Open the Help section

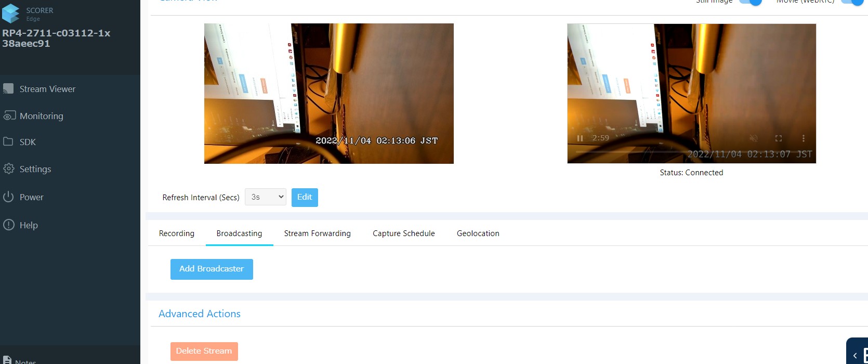[28, 225]
